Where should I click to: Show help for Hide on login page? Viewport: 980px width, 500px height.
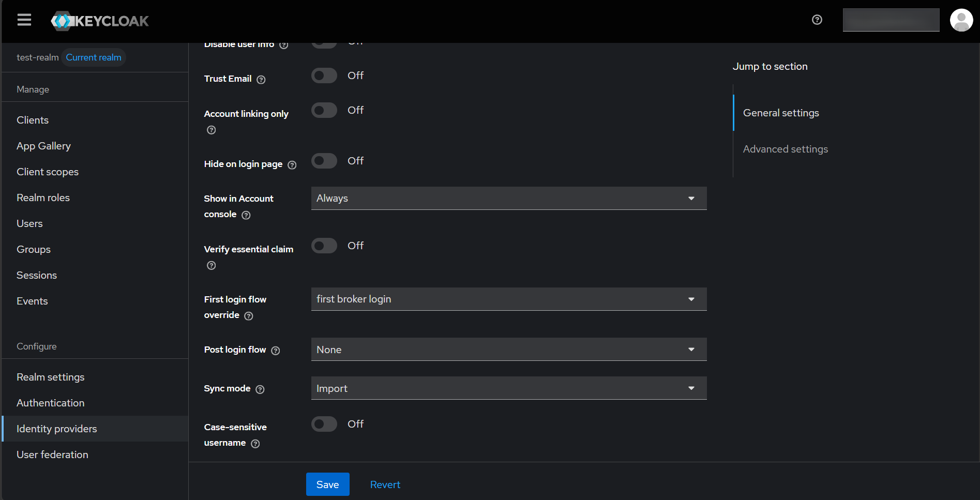click(292, 165)
